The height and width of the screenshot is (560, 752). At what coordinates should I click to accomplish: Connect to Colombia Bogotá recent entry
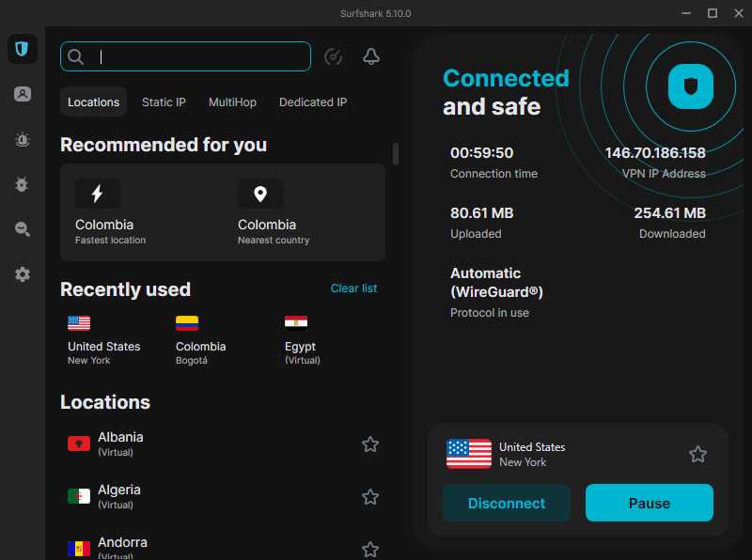coord(200,340)
